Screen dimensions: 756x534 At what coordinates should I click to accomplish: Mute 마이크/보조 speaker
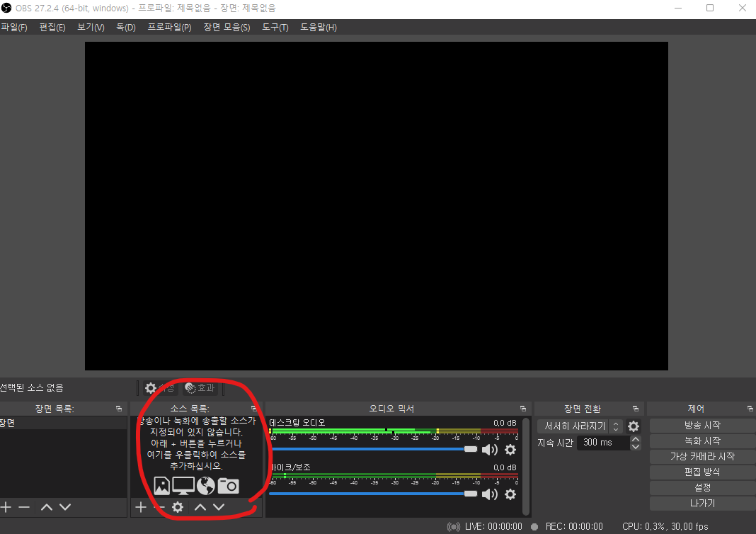tap(489, 494)
